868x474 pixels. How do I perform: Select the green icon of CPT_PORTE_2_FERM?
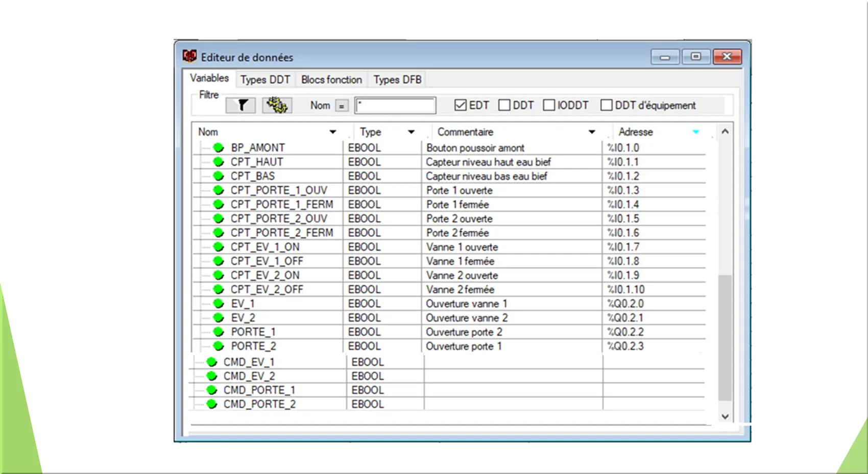click(x=219, y=233)
